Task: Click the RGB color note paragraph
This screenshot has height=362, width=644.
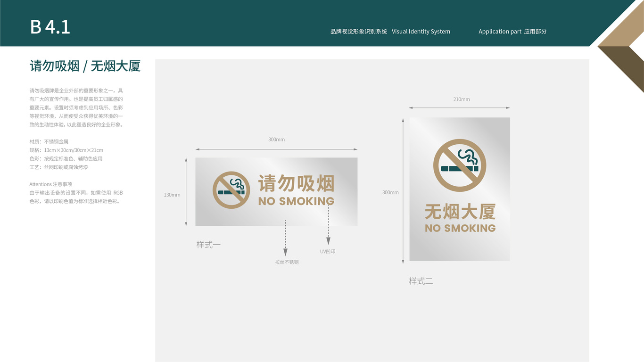Action: 76,197
